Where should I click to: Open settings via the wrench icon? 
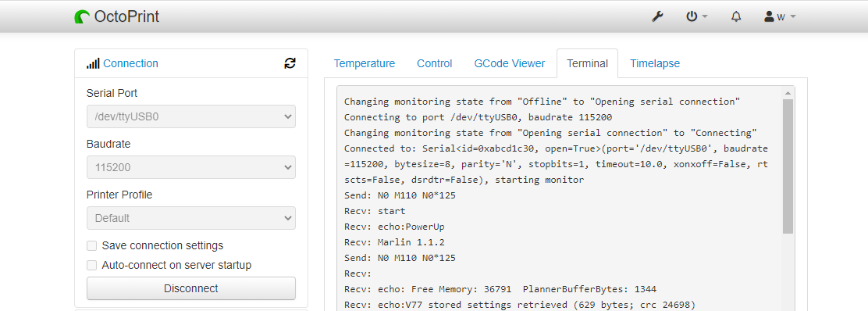coord(657,16)
